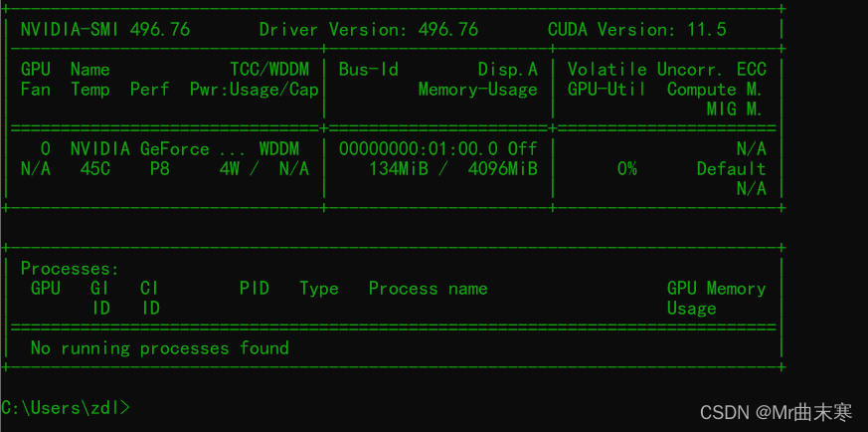Click the Compute M. header label
This screenshot has width=868, height=432.
tap(715, 90)
